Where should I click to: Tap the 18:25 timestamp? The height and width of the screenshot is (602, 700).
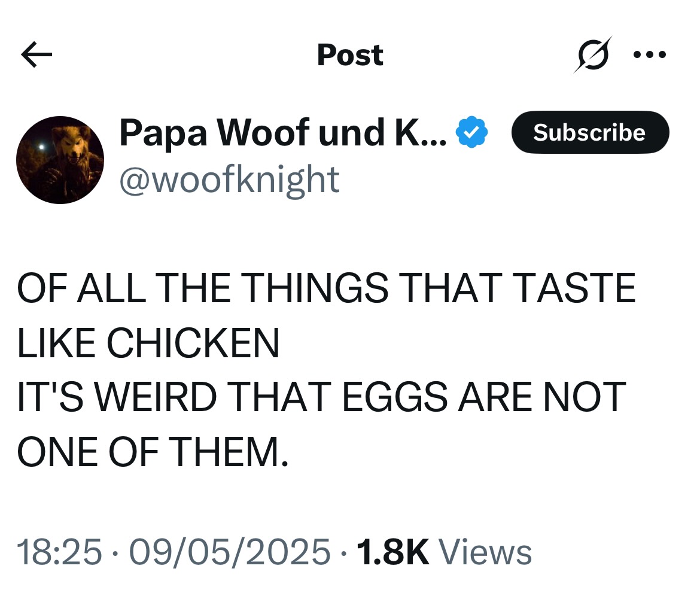click(59, 552)
